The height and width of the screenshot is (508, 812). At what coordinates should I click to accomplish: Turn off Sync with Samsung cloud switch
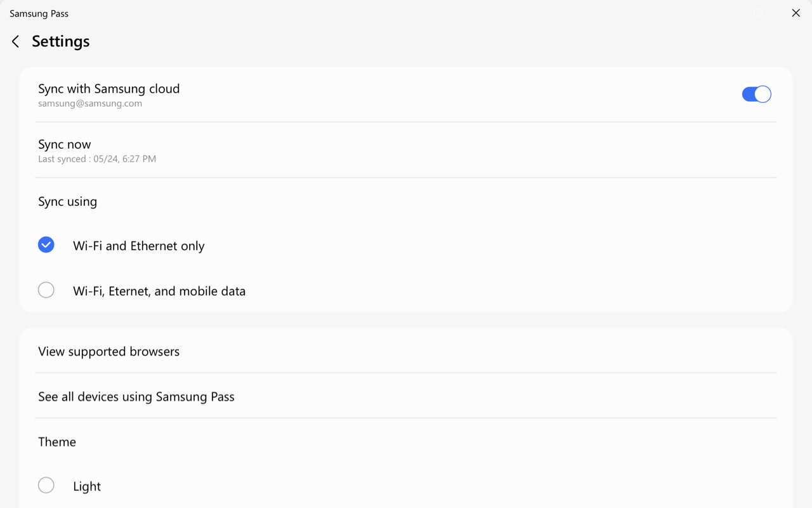(x=756, y=94)
